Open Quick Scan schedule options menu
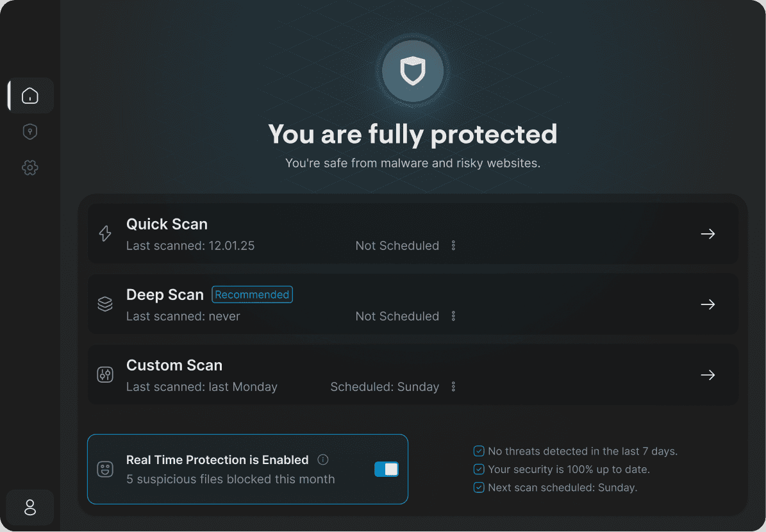 (x=453, y=245)
